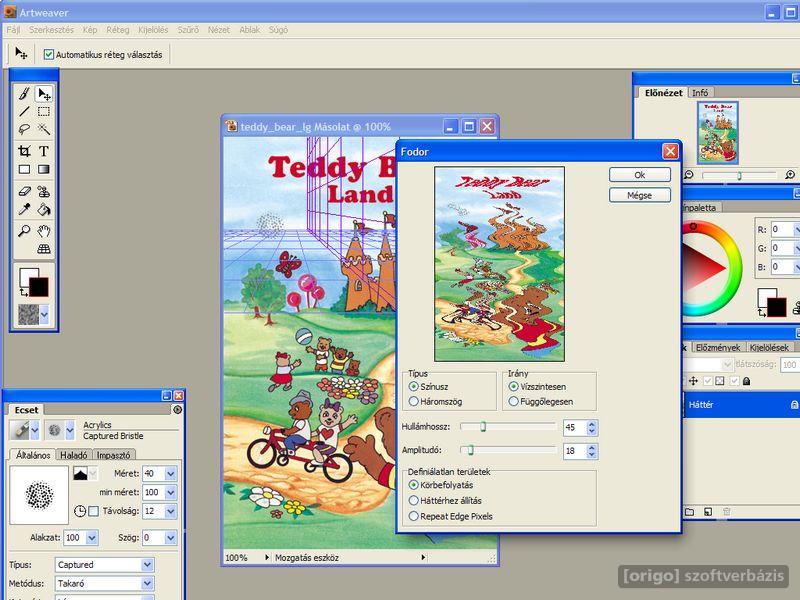The image size is (800, 600).
Task: Select the Rectangular selection tool
Action: (x=44, y=112)
